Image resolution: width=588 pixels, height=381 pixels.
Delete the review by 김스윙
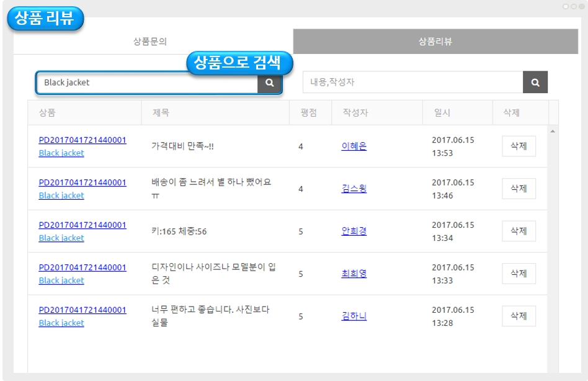tap(518, 189)
